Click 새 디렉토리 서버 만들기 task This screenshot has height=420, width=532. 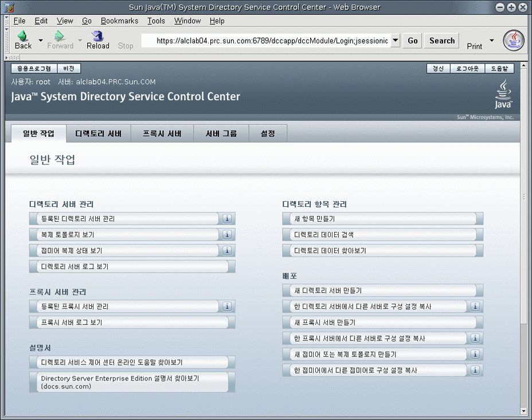383,291
